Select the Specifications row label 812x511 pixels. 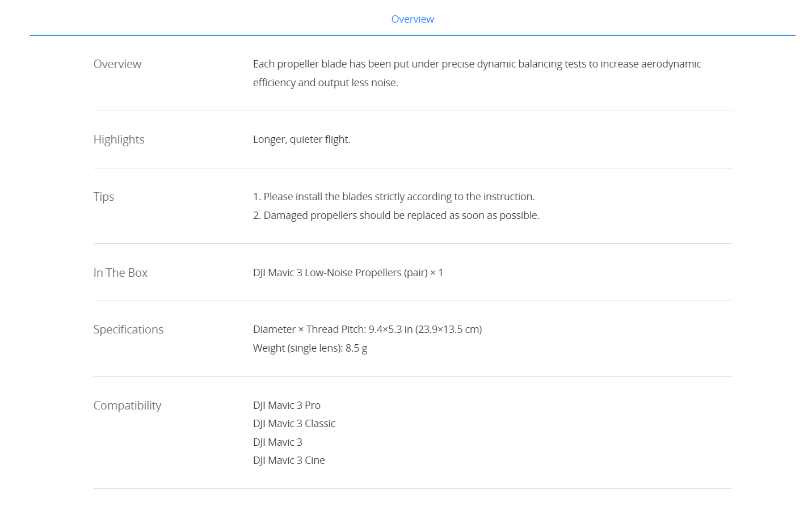(x=128, y=330)
